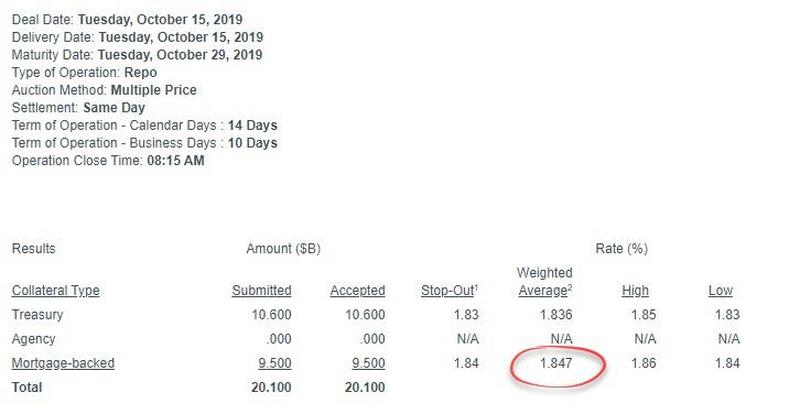Open the Mortgage-backed submitted amount 9.500
800x414 pixels.
275,363
